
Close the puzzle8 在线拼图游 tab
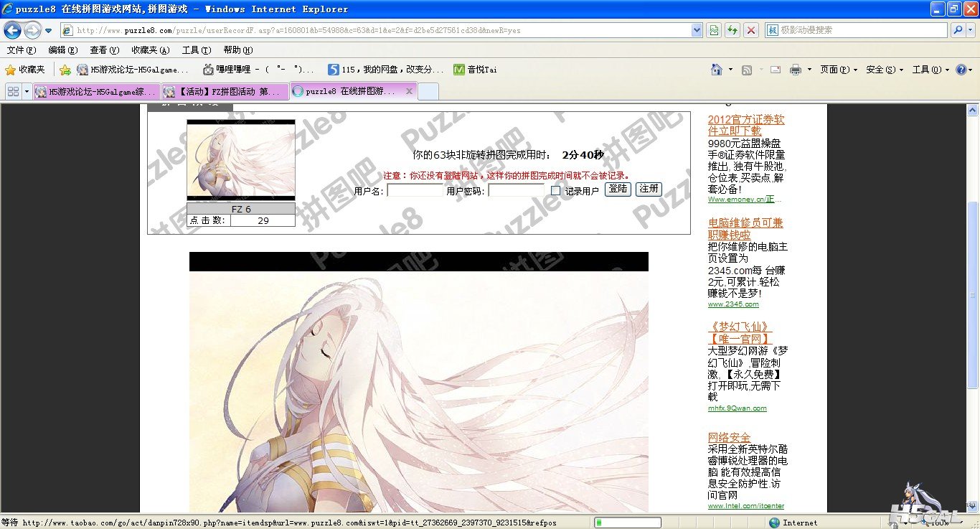[409, 91]
